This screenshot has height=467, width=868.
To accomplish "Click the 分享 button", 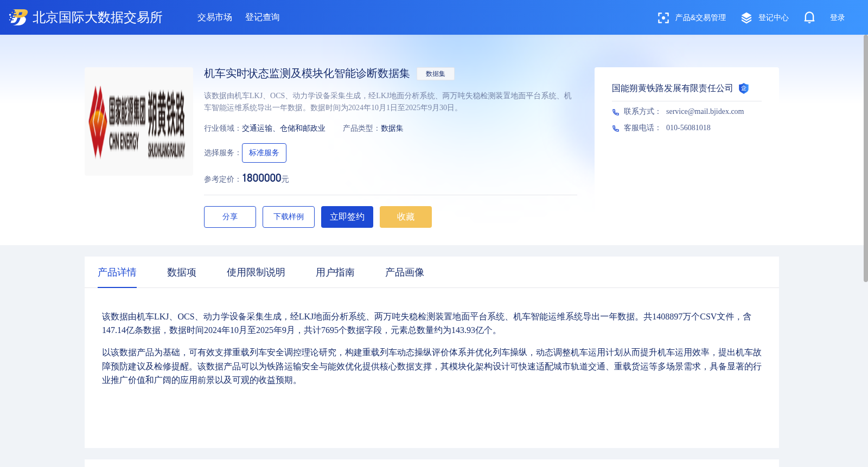I will [230, 217].
